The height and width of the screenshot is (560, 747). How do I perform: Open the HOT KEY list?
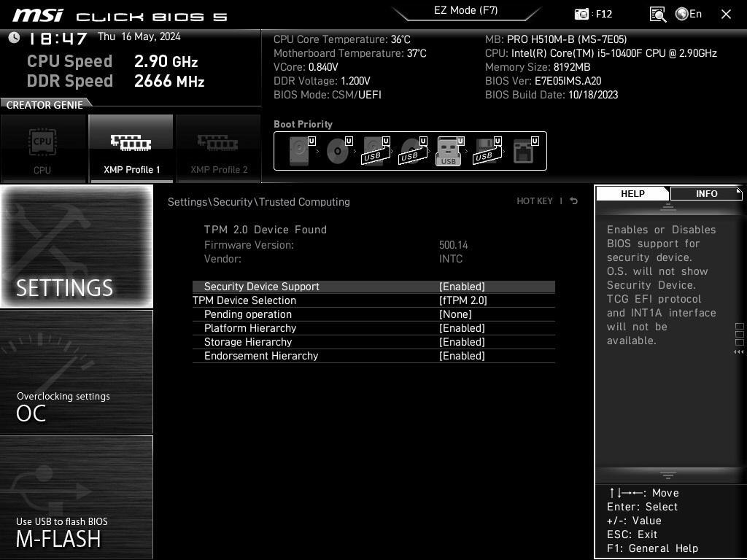point(535,201)
